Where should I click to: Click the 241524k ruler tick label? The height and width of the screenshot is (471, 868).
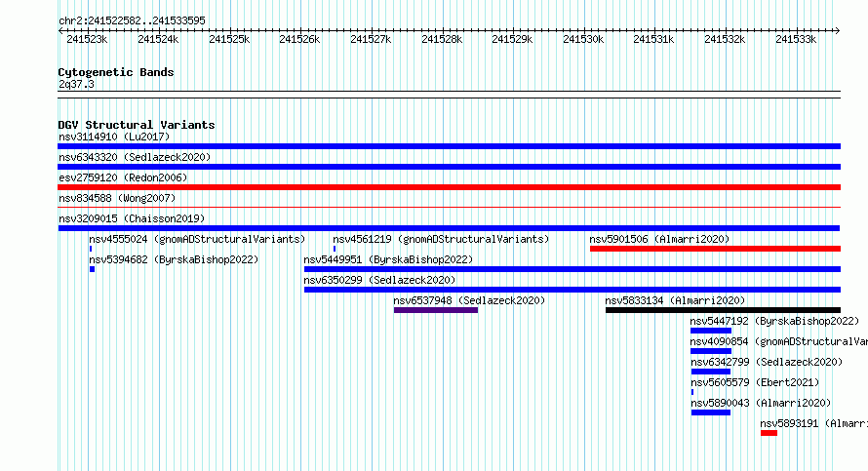tap(158, 39)
